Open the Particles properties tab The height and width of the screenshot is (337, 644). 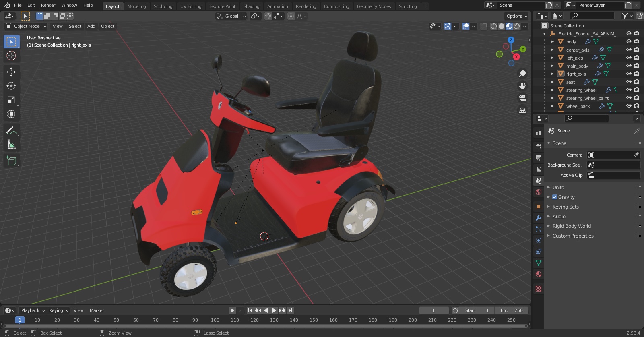[539, 229]
